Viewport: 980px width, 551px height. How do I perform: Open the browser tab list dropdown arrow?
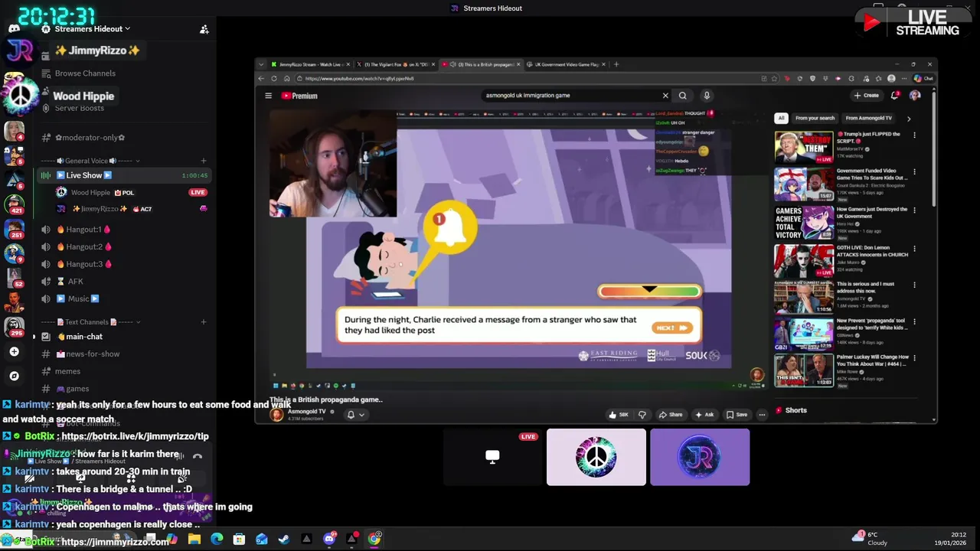(x=261, y=64)
